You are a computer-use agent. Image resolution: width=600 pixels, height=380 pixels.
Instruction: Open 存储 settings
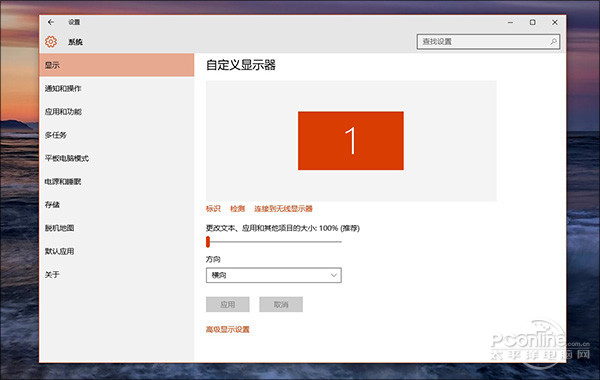[x=117, y=205]
